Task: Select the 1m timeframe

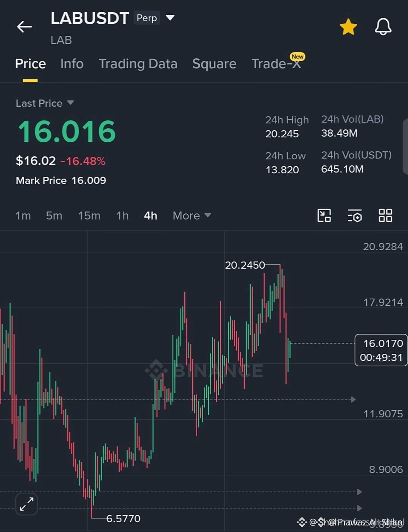Action: pos(23,216)
